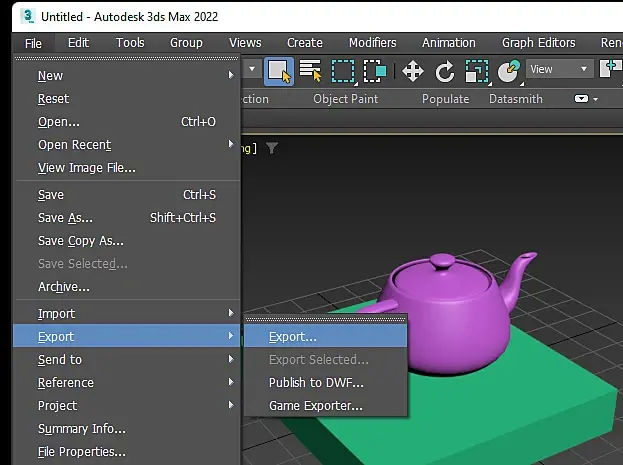623x465 pixels.
Task: Open Select by Name list icon
Action: pos(310,71)
